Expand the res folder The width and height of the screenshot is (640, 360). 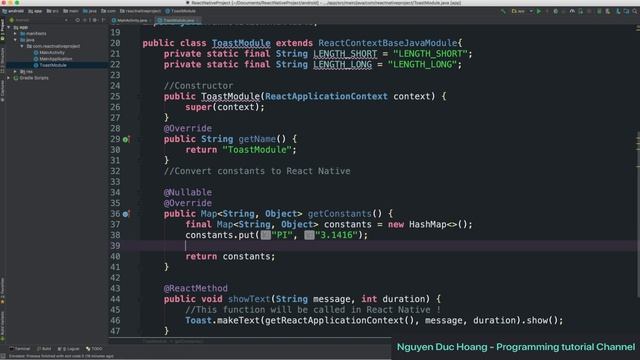(16, 71)
